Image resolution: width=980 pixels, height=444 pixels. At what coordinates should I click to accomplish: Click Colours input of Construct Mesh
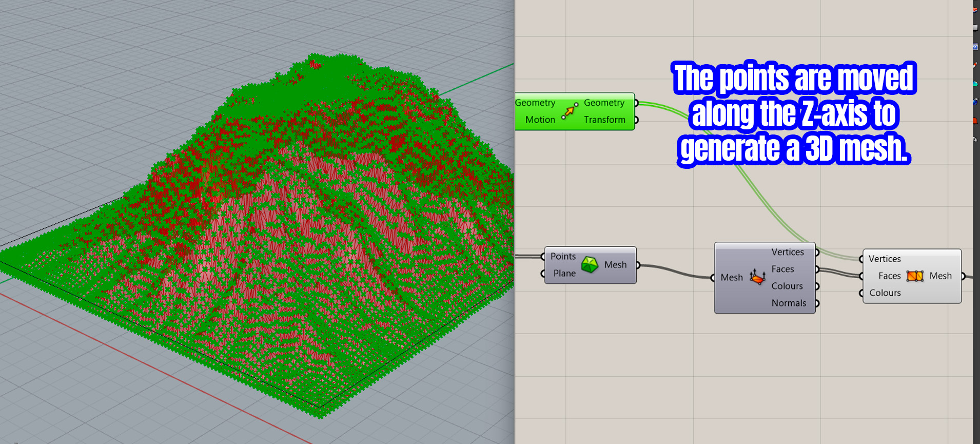pyautogui.click(x=885, y=293)
